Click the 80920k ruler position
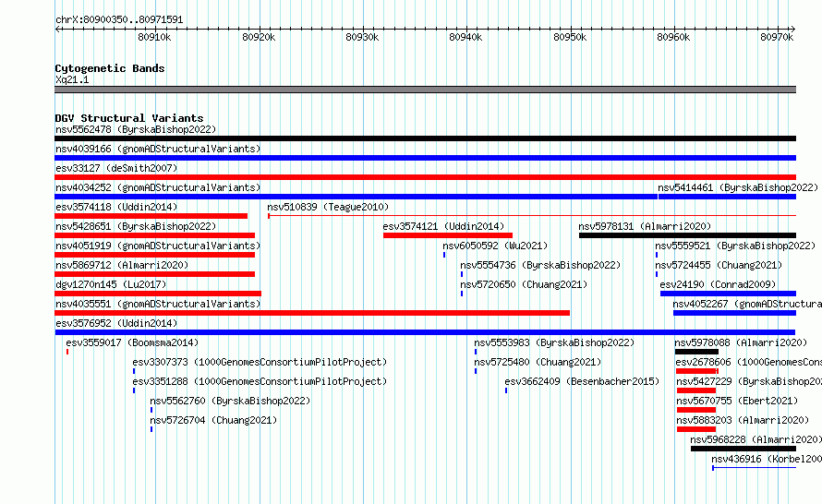The height and width of the screenshot is (504, 822). pyautogui.click(x=259, y=37)
